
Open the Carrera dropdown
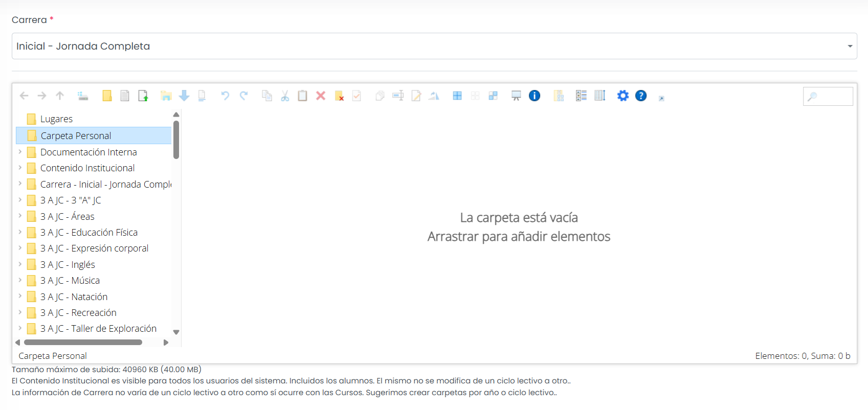434,46
